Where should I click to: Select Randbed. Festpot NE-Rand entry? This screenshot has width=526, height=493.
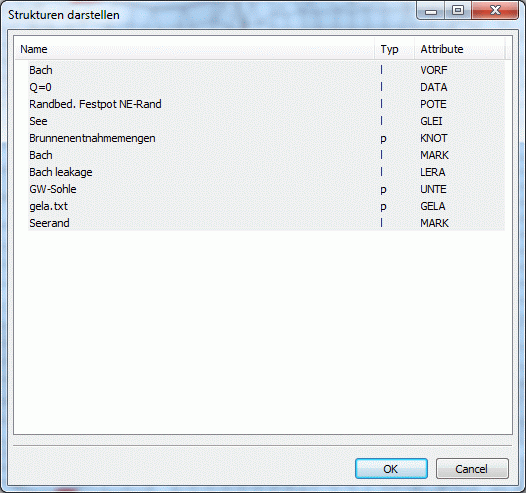[x=266, y=104]
